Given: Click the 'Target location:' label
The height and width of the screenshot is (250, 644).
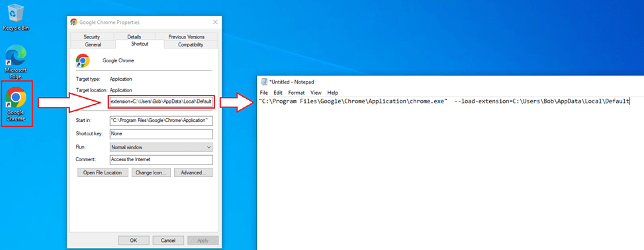Looking at the screenshot, I should coord(91,90).
